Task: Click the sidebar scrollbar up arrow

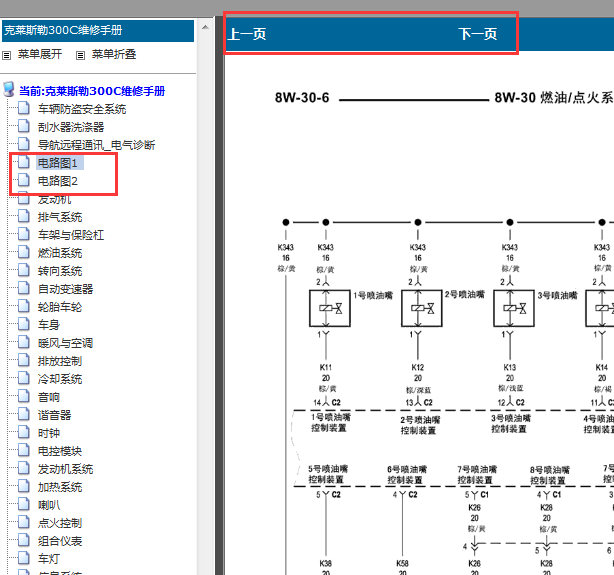Action: [x=205, y=27]
